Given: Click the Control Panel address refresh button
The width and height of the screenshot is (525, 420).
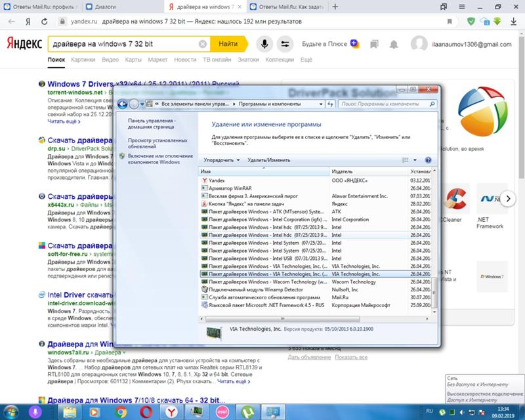Looking at the screenshot, I should (x=331, y=104).
